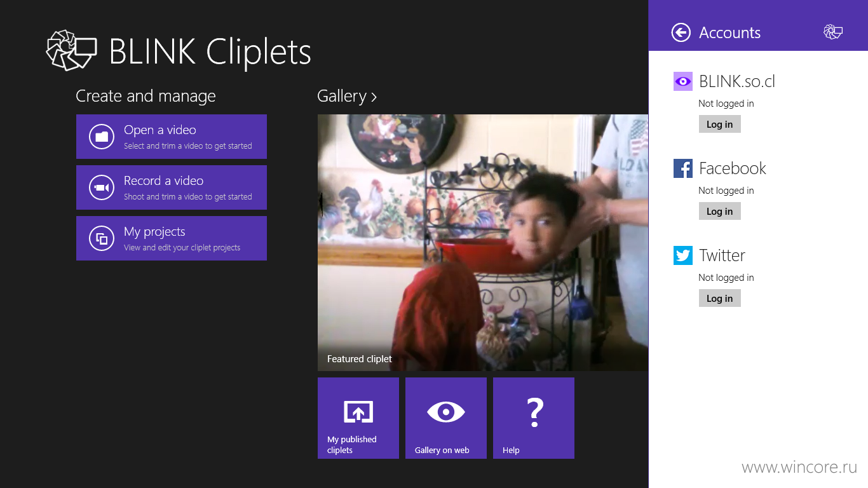Click the Create and manage heading
868x488 pixels.
coord(146,96)
